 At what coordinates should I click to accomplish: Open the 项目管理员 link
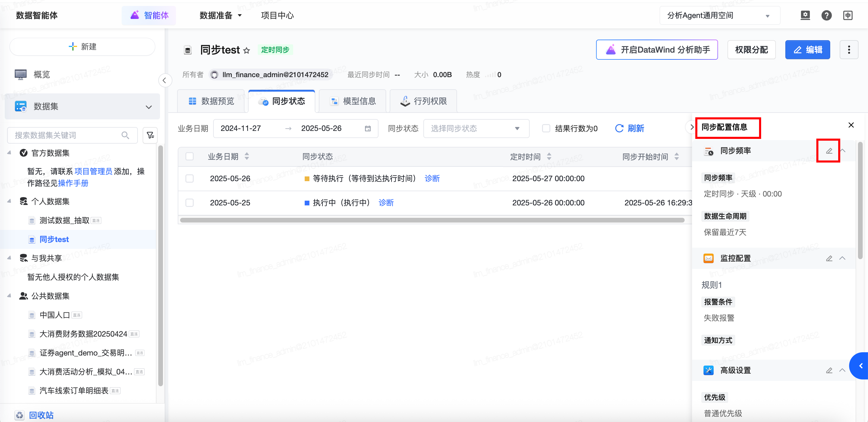93,171
